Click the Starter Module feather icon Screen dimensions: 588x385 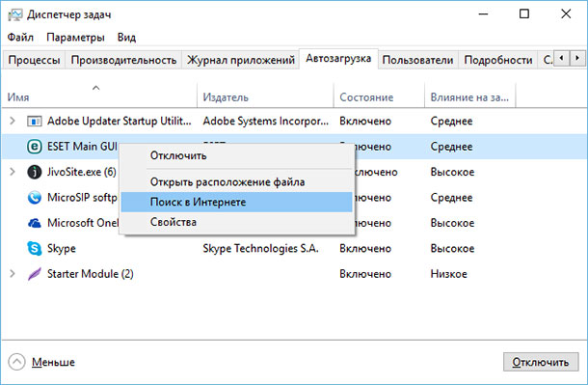(x=34, y=274)
